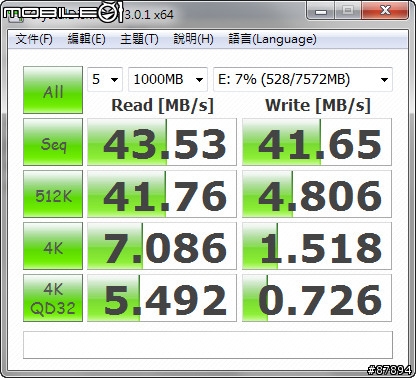Close the benchmark window
Image resolution: width=416 pixels, height=378 pixels.
[385, 11]
